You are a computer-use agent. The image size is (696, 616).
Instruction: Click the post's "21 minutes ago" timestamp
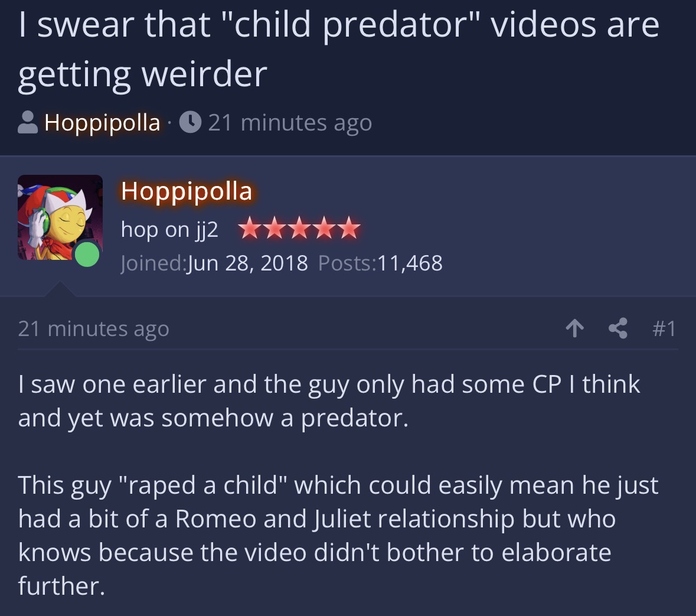pos(94,329)
